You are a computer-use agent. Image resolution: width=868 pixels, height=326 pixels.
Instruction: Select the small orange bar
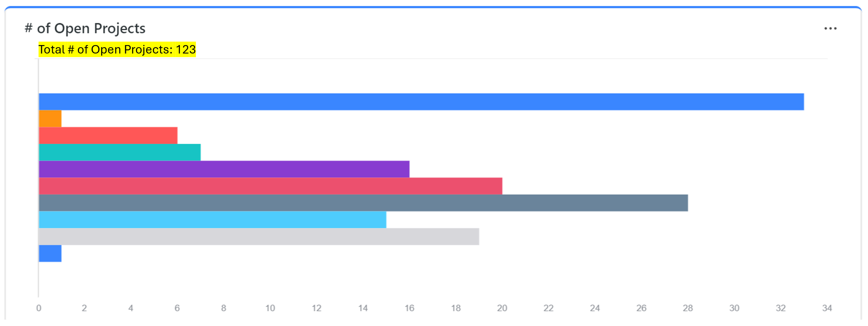pos(50,119)
